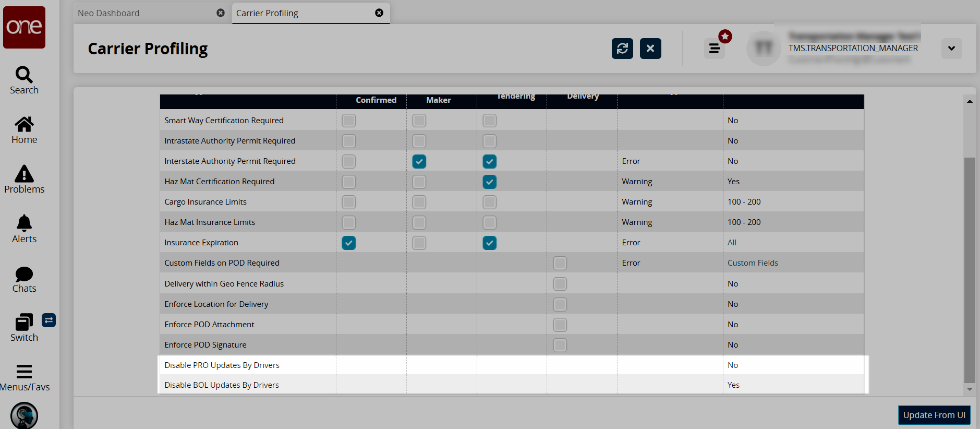Uncheck Interstate Authority Permit Required under Tendering

(x=490, y=161)
